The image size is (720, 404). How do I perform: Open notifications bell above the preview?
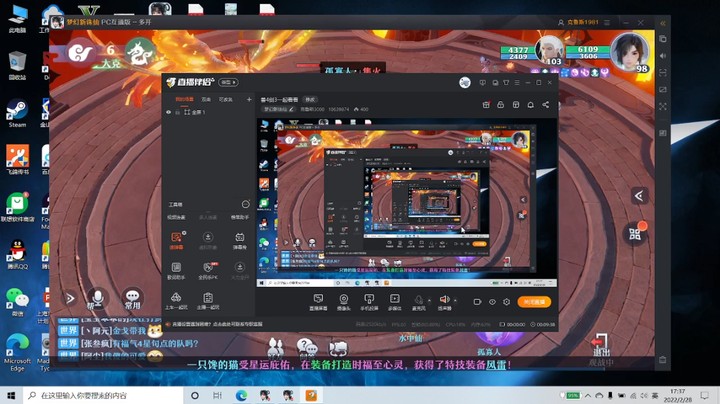pyautogui.click(x=530, y=105)
